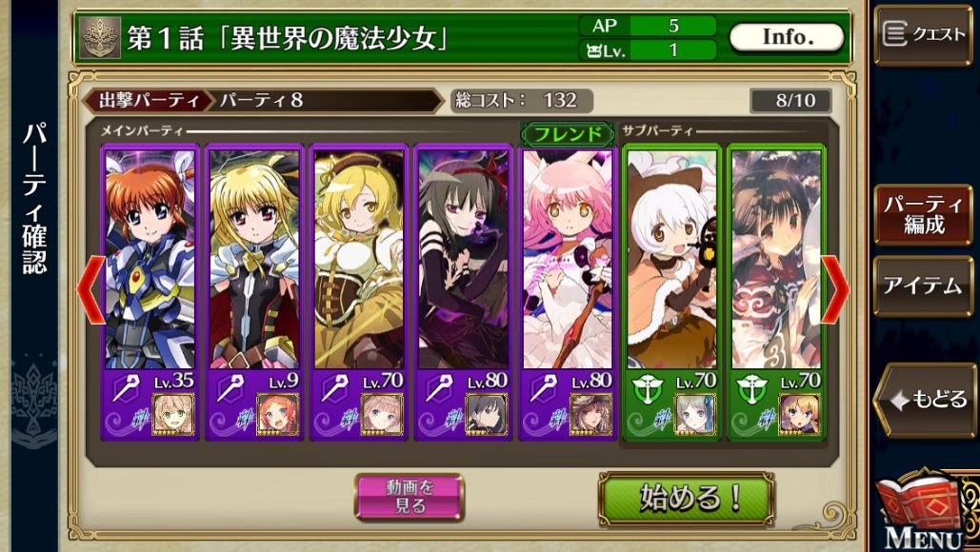The height and width of the screenshot is (552, 980).
Task: Open the Info. button
Action: (x=787, y=37)
